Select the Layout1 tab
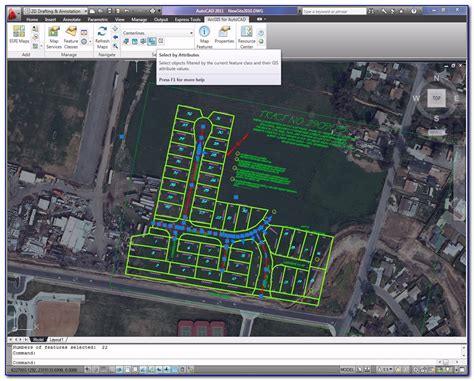The image size is (474, 381). 56,340
